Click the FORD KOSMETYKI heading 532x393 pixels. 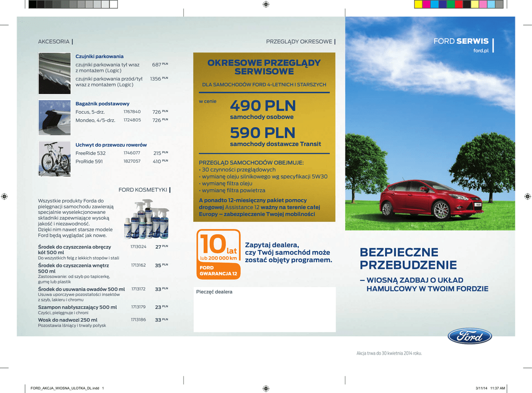point(142,190)
